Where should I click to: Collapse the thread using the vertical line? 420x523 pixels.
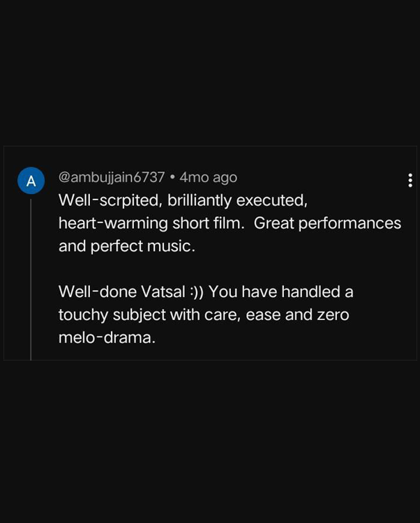tap(31, 279)
